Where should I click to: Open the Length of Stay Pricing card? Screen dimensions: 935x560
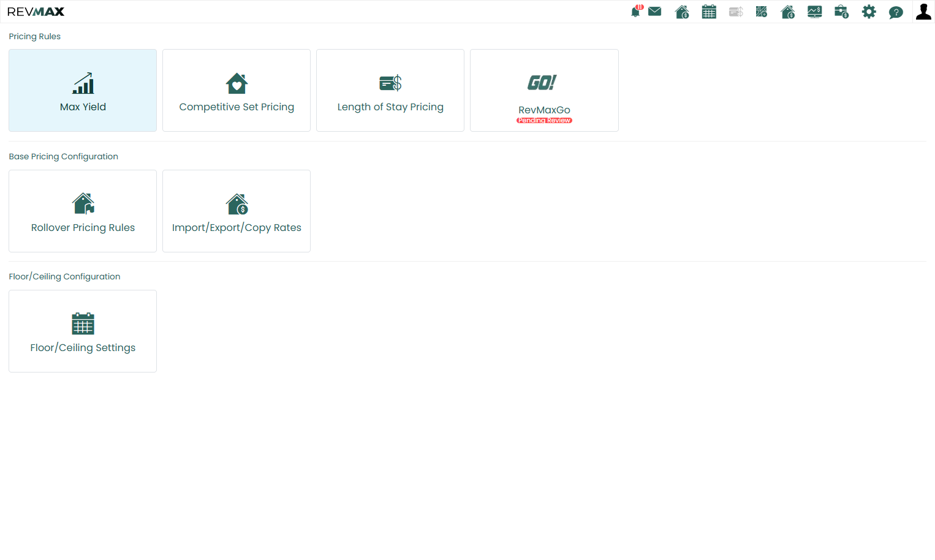click(x=390, y=90)
